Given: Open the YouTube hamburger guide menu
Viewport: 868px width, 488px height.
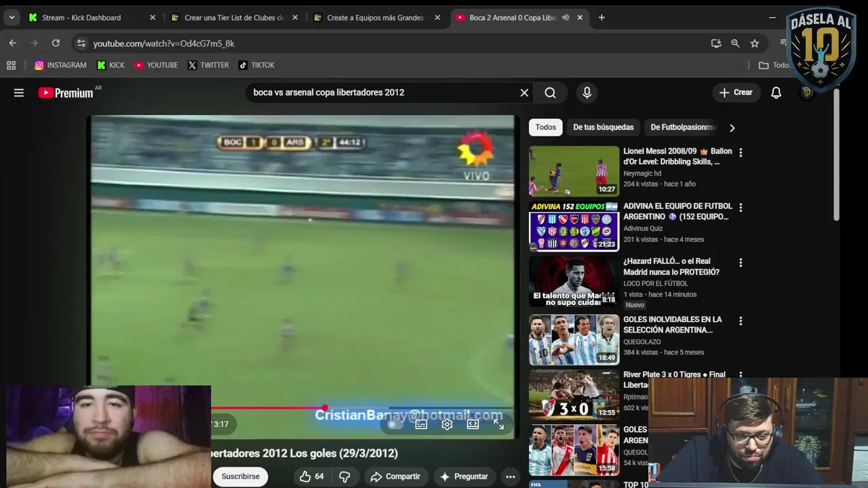Looking at the screenshot, I should [19, 93].
